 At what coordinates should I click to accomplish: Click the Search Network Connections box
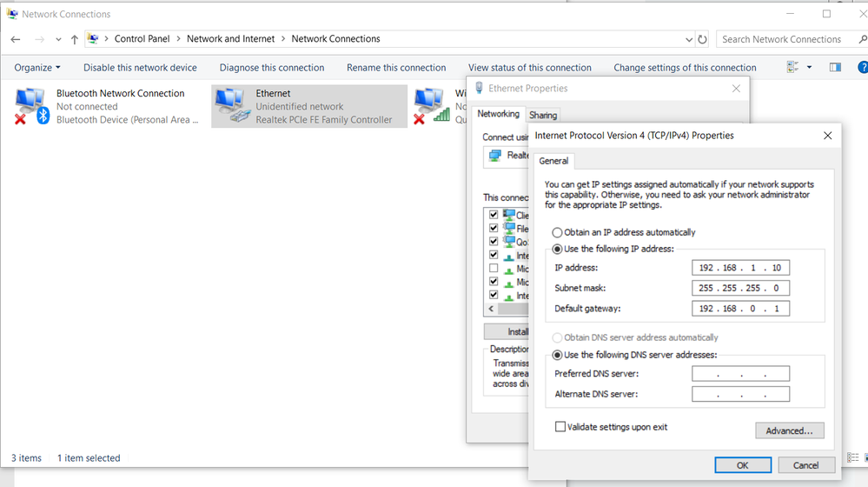[x=786, y=39]
